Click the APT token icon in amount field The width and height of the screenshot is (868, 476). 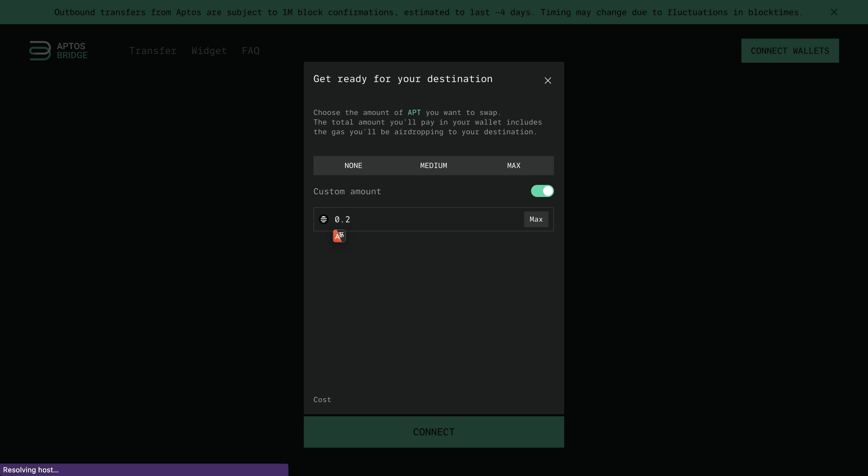pos(323,219)
